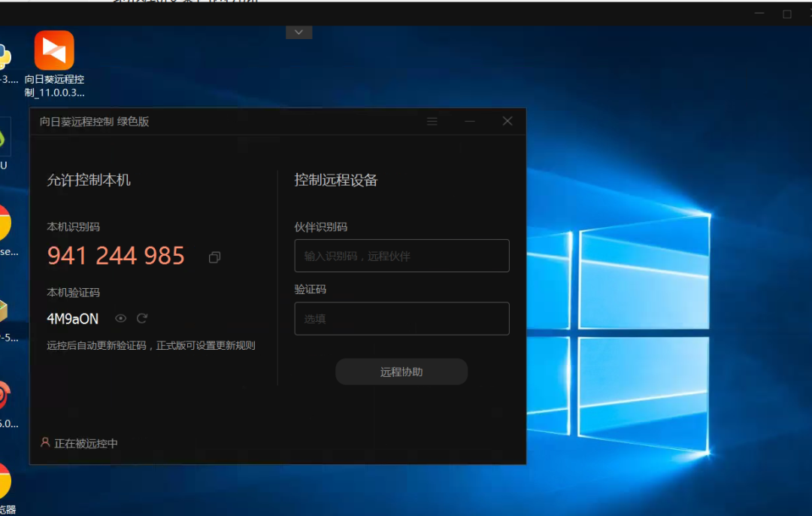Click the 控制远程设备 heading
Screen dimensions: 812x516
click(x=336, y=180)
